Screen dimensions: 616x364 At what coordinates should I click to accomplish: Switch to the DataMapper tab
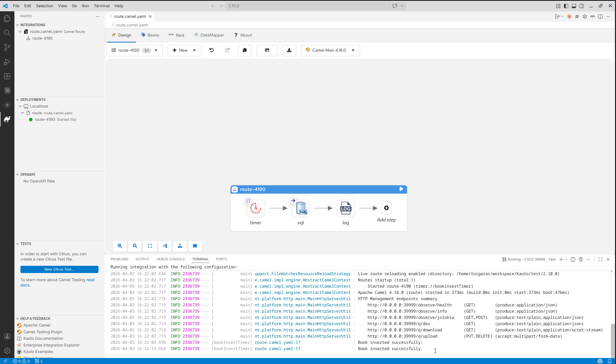(x=209, y=35)
